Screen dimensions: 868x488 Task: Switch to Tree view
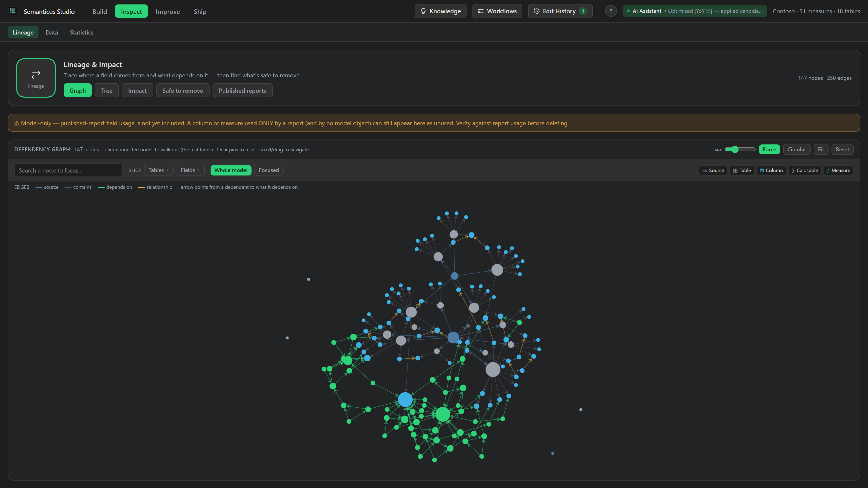[x=107, y=90]
